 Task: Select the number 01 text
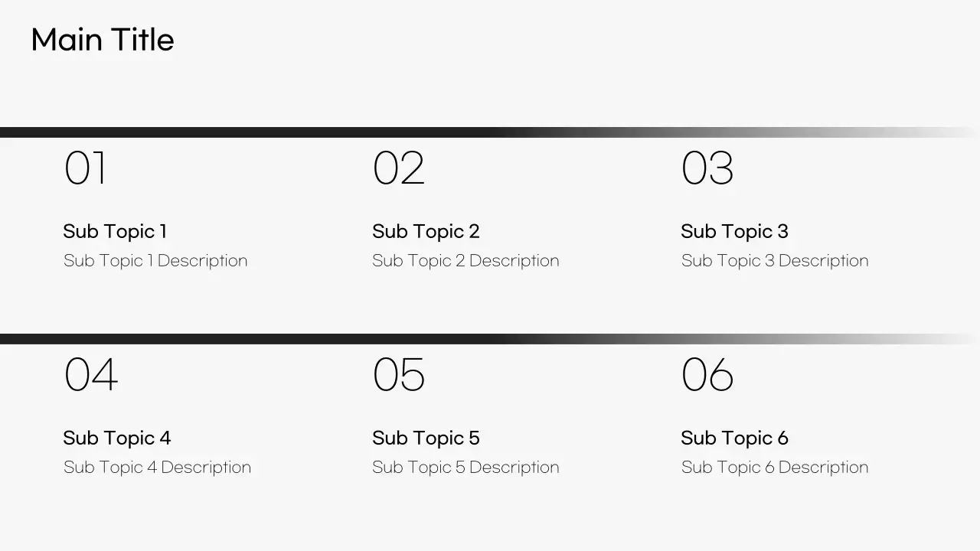[x=86, y=168]
